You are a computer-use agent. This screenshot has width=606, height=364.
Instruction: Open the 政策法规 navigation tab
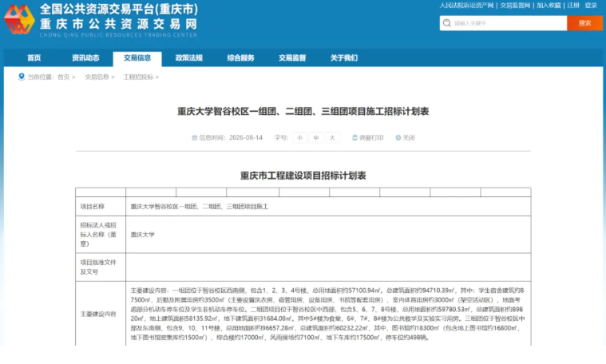(189, 58)
